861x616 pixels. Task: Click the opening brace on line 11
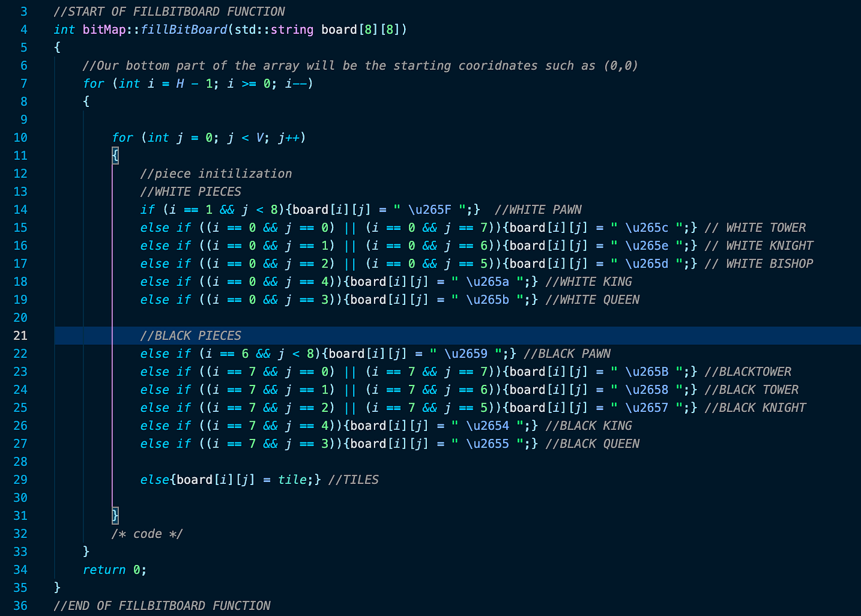coord(114,156)
